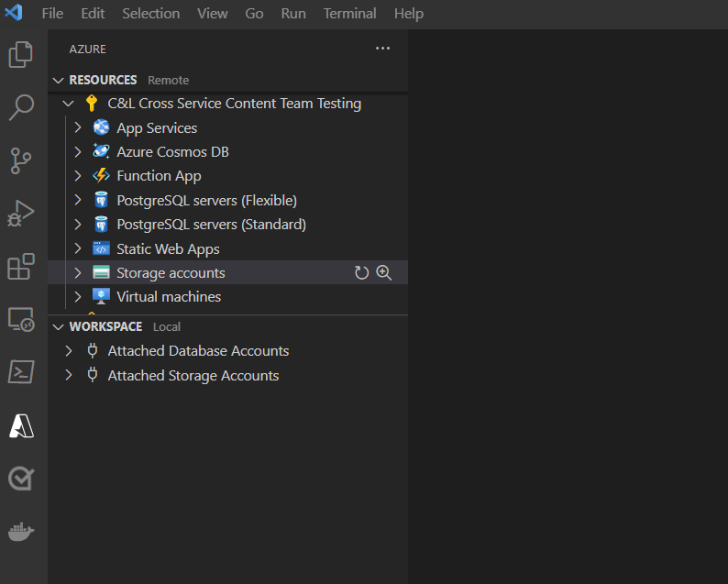Expand the Virtual machines chevron

pyautogui.click(x=78, y=297)
